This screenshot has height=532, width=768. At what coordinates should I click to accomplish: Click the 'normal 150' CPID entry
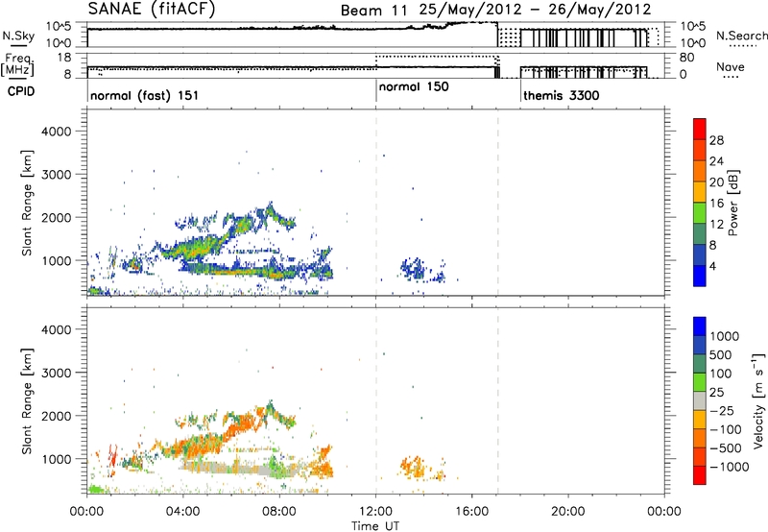[x=414, y=86]
